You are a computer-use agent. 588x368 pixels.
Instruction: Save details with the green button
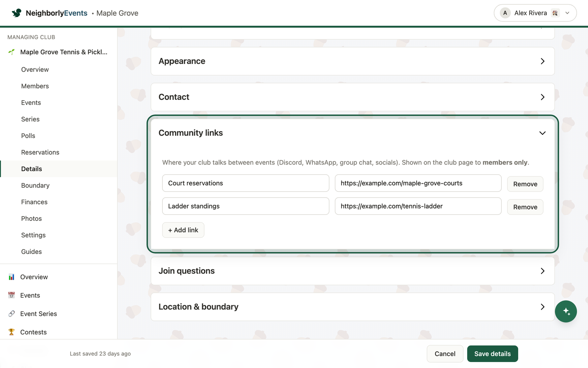coord(492,354)
